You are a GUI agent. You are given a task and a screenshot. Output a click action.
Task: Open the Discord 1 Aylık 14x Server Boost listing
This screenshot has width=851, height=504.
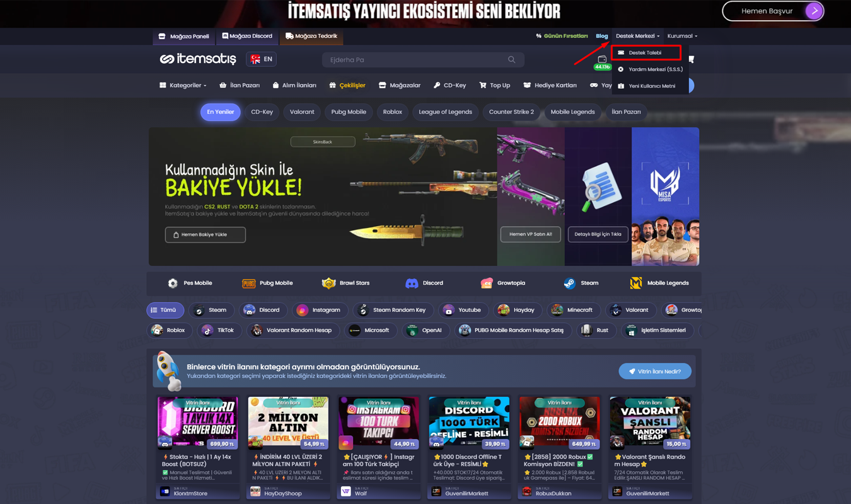point(198,422)
